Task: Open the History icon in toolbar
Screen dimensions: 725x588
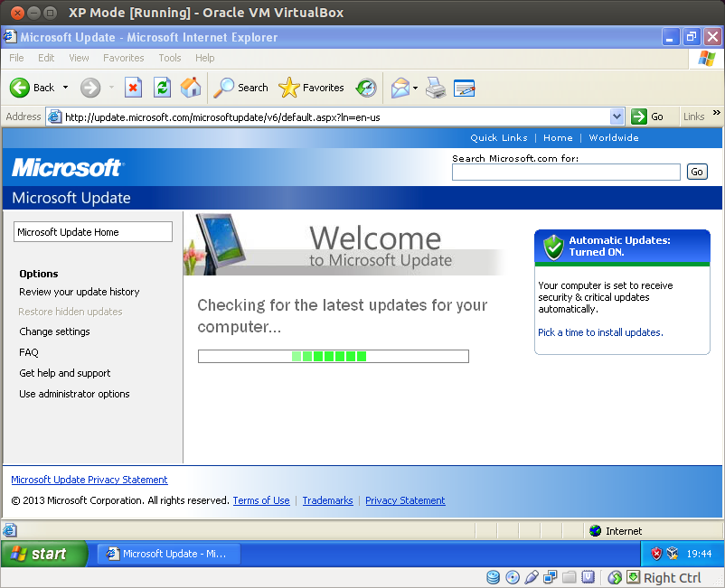Action: [x=366, y=88]
